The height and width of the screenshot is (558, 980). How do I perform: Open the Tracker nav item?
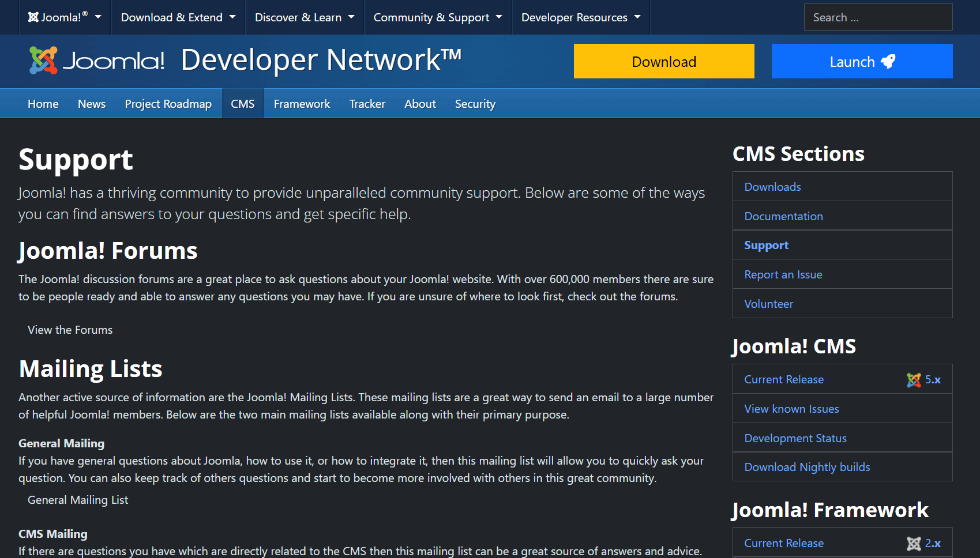tap(367, 104)
